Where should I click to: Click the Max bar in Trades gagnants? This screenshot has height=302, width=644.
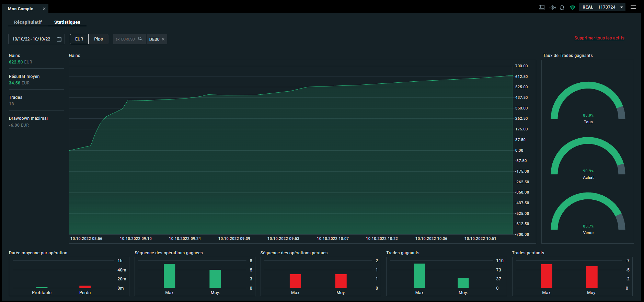pos(419,276)
